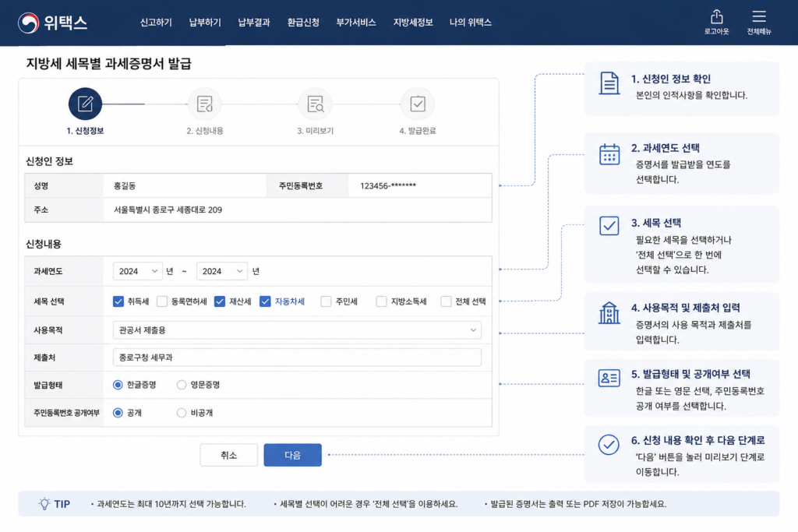This screenshot has height=532, width=798.
Task: Click the step 3 미리보기 search-document icon
Action: pos(315,104)
